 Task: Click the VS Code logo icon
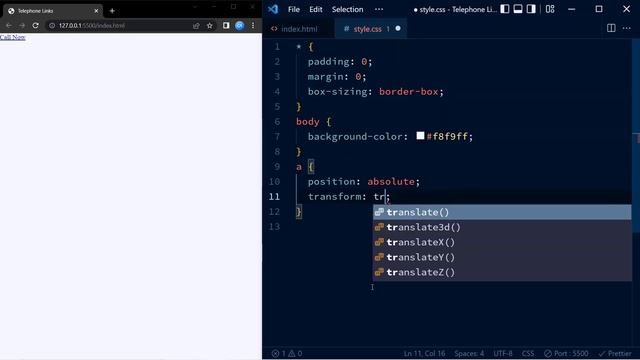tap(273, 9)
